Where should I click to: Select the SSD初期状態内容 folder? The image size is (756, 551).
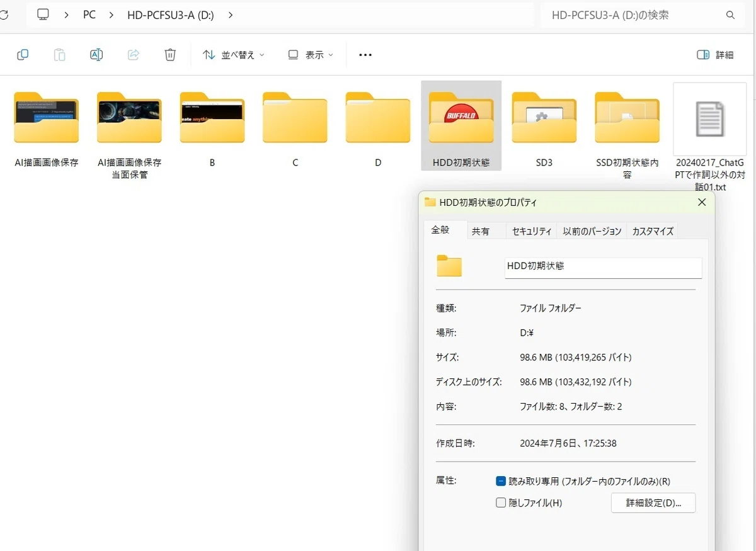(x=627, y=137)
